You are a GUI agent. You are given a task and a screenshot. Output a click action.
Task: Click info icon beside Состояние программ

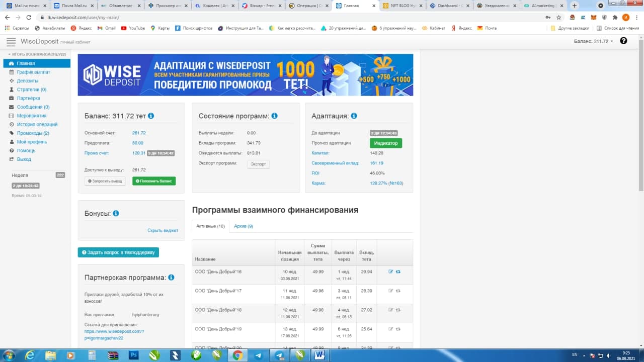(x=274, y=116)
